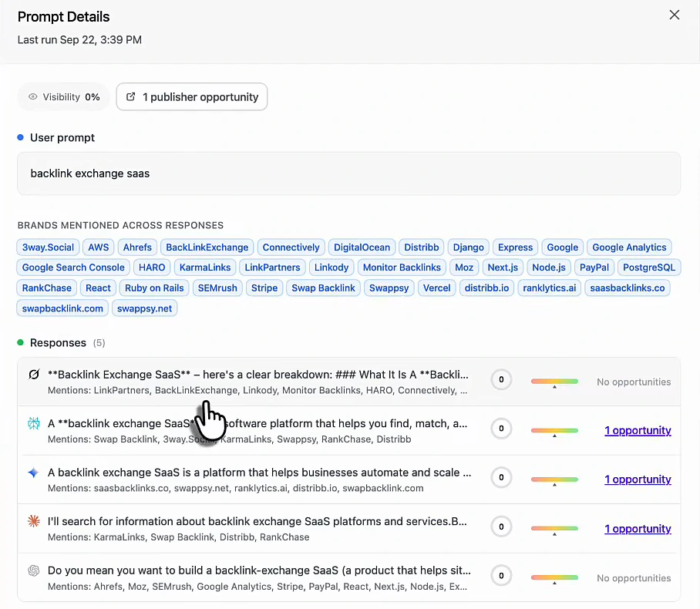Click the 0 score circle on the 'I'll search' response

(501, 527)
